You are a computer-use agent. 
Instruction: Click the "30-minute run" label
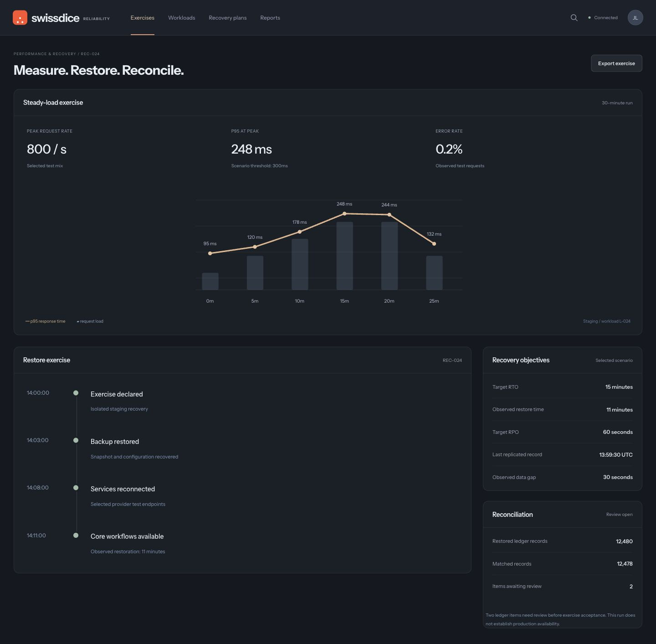click(617, 103)
